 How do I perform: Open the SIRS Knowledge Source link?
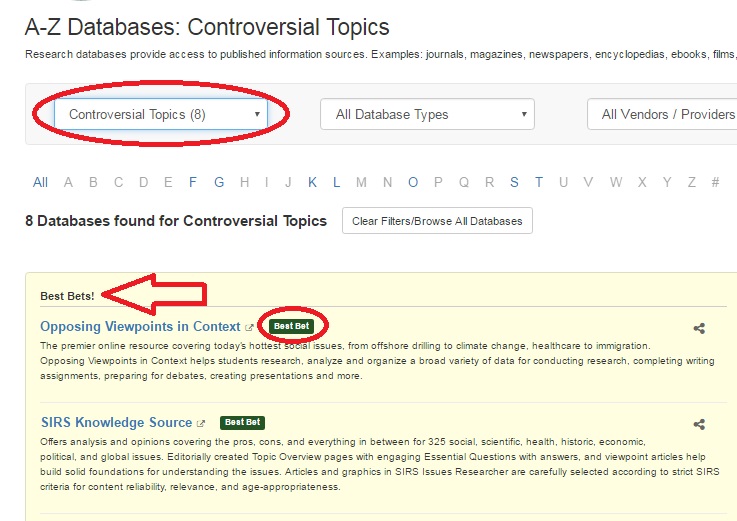[117, 422]
